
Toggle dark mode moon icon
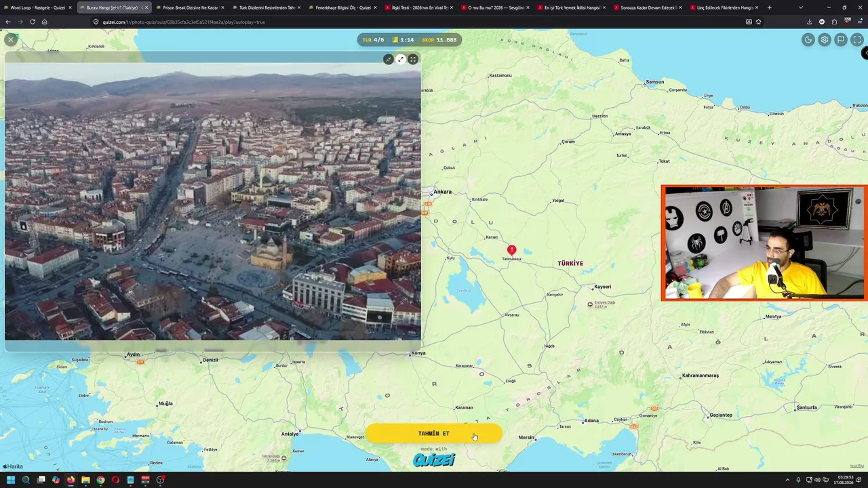[808, 40]
